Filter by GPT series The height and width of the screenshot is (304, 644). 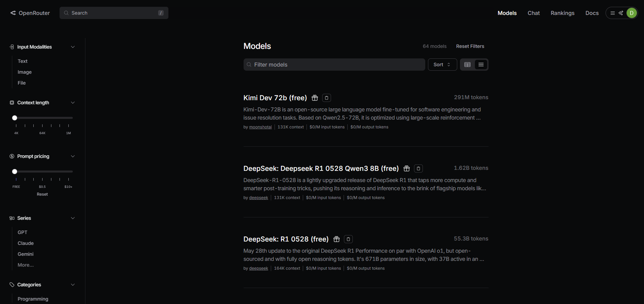coord(22,232)
